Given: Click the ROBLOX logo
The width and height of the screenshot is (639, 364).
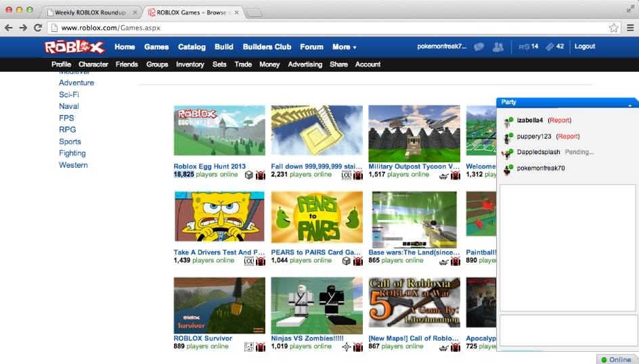Looking at the screenshot, I should point(74,47).
